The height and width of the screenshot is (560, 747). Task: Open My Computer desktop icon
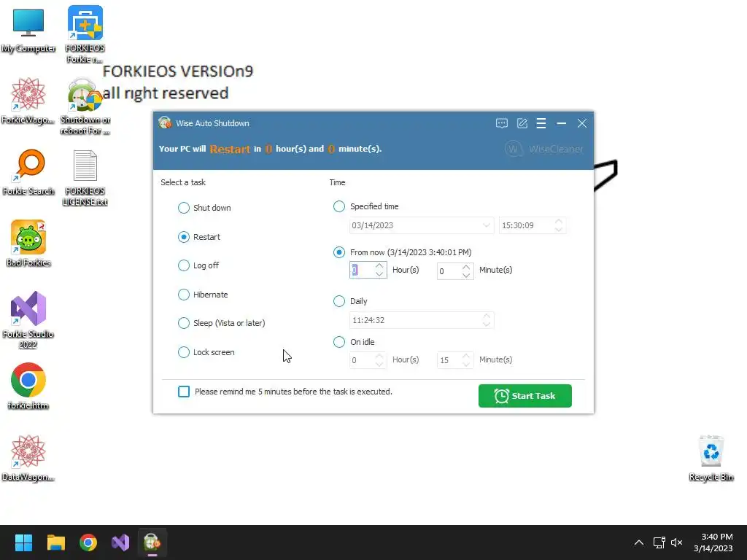[x=28, y=31]
